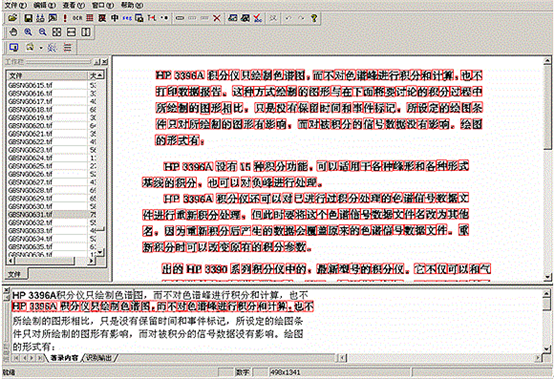Screen dimensions: 554x379
Task: Click the document view scroll up arrow
Action: coord(547,61)
